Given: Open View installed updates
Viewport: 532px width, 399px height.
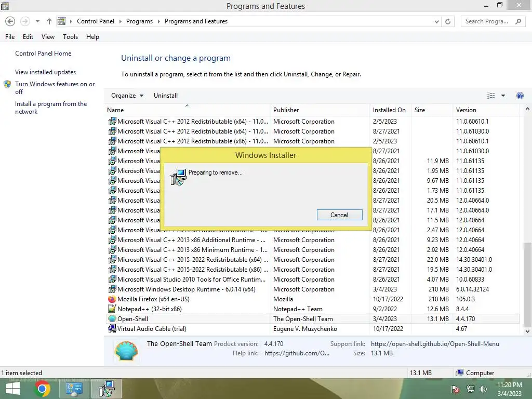Looking at the screenshot, I should [x=46, y=72].
